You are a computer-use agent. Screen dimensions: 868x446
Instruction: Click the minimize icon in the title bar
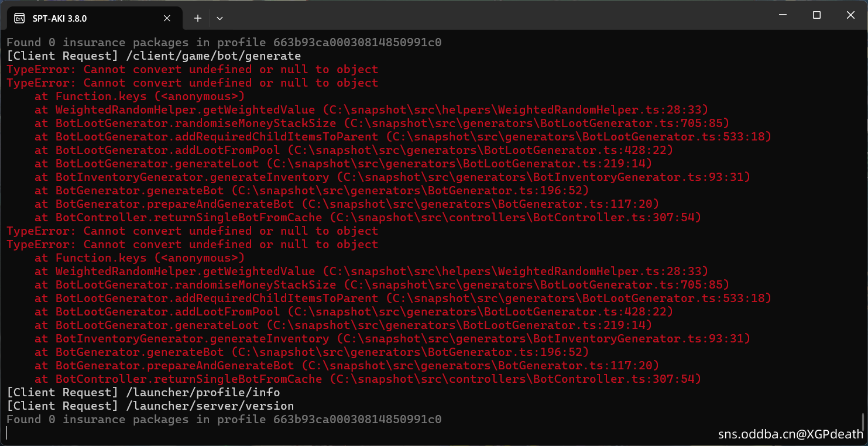point(782,15)
